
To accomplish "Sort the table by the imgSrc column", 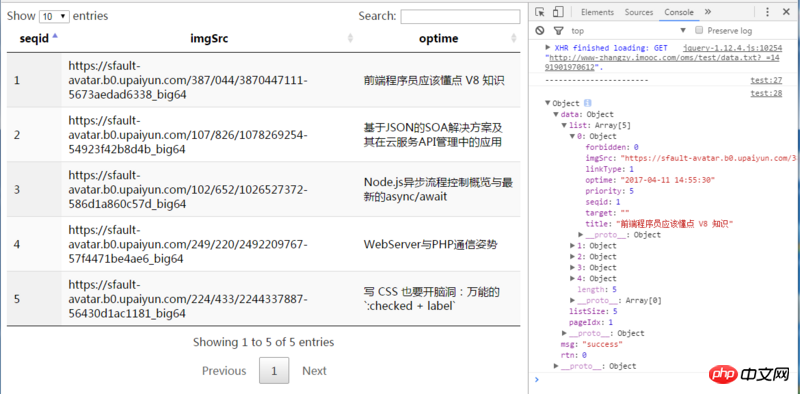I will click(x=209, y=38).
